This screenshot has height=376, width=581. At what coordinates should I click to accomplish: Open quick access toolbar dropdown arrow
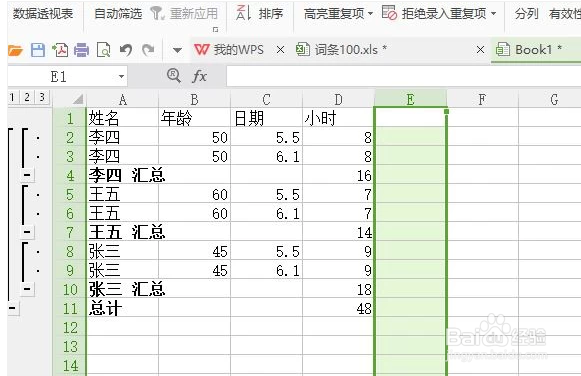coord(177,50)
